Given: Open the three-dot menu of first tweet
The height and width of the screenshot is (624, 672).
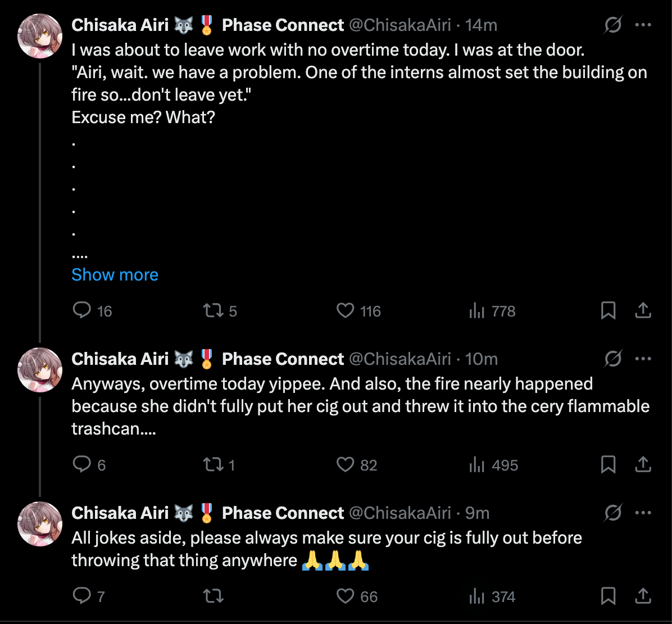Looking at the screenshot, I should tap(643, 25).
